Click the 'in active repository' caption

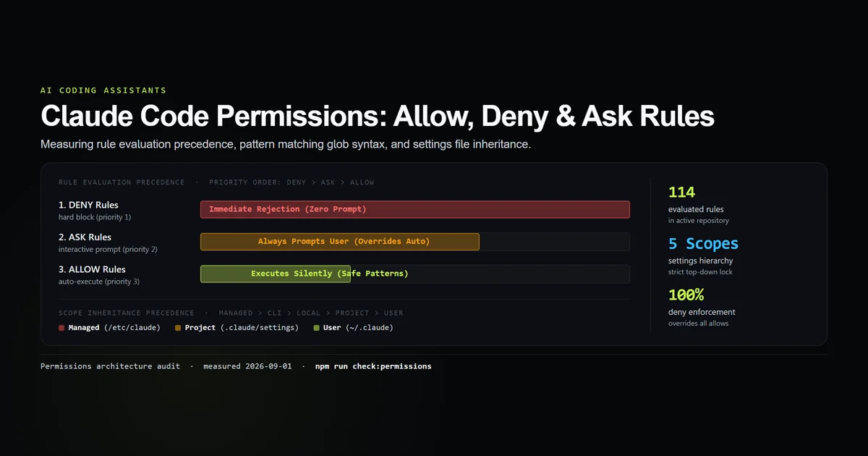click(699, 221)
